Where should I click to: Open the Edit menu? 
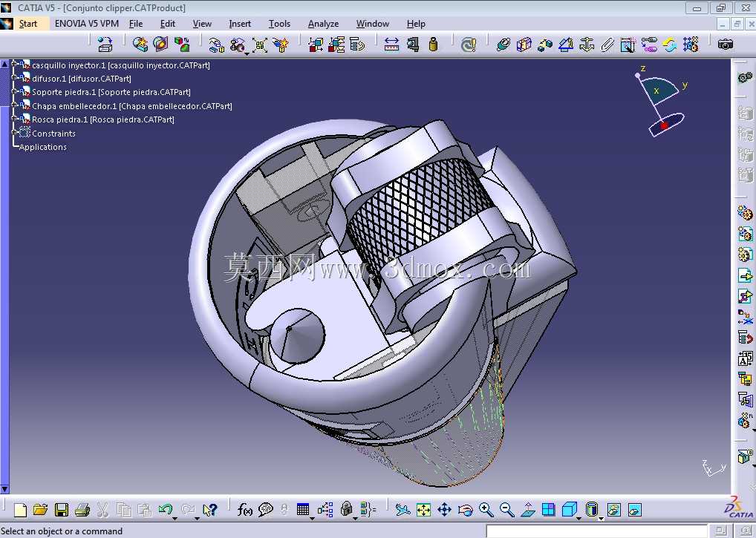(168, 24)
